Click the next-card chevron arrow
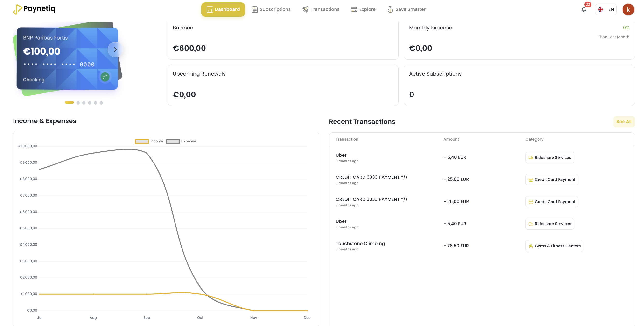Viewport: 644px width, 326px height. 115,50
